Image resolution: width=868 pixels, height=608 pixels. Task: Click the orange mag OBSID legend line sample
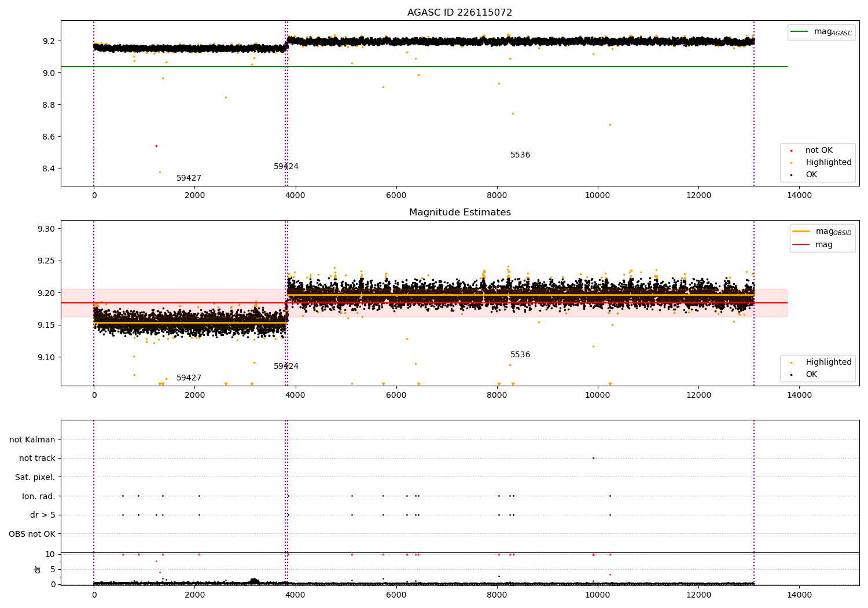(x=801, y=231)
